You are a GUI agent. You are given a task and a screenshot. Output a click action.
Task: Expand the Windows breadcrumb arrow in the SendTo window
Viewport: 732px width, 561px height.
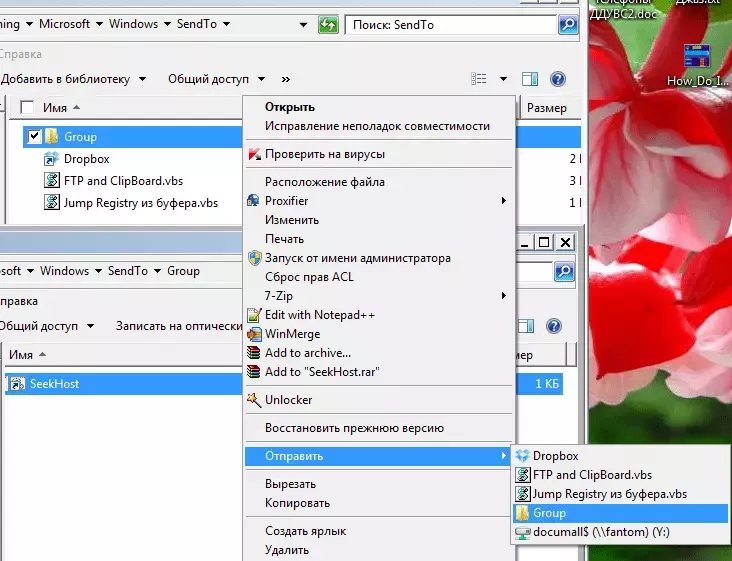pos(167,24)
